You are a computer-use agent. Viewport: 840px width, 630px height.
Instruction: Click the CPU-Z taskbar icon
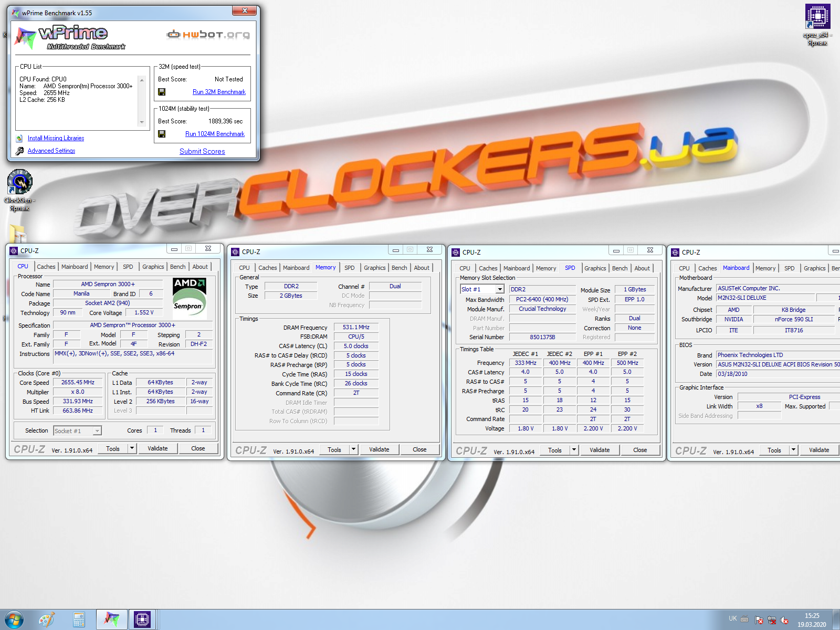[x=142, y=620]
